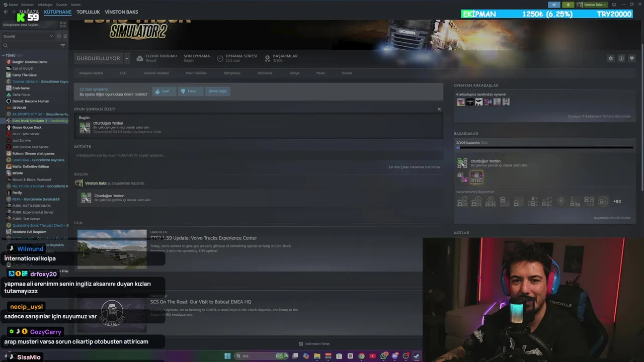Open the notifications bell icon

569,5
